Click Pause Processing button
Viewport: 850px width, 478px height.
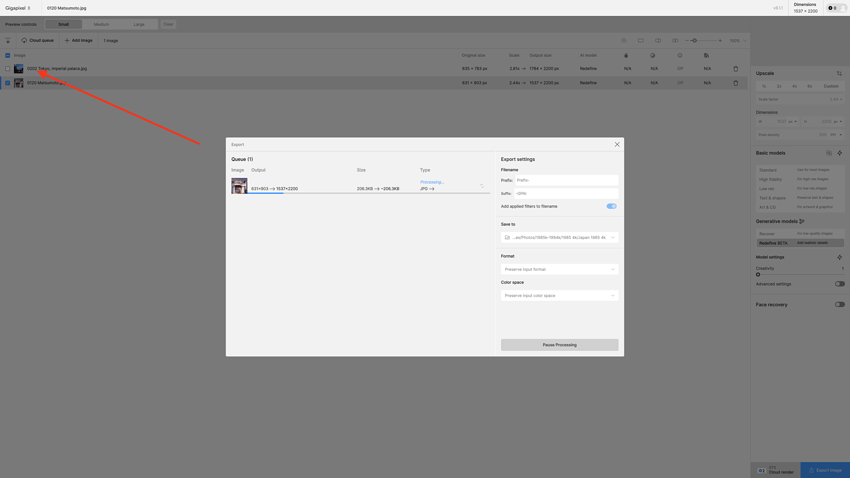(559, 345)
